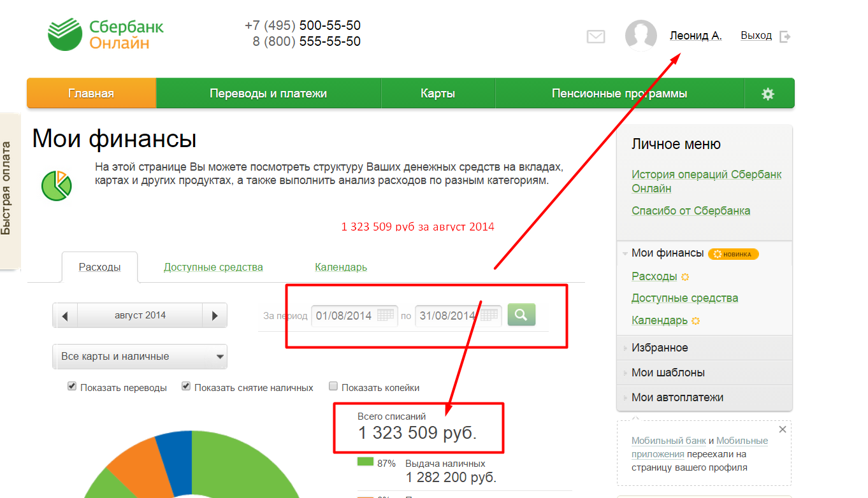Go to next month arrow
868x498 pixels.
pyautogui.click(x=215, y=315)
